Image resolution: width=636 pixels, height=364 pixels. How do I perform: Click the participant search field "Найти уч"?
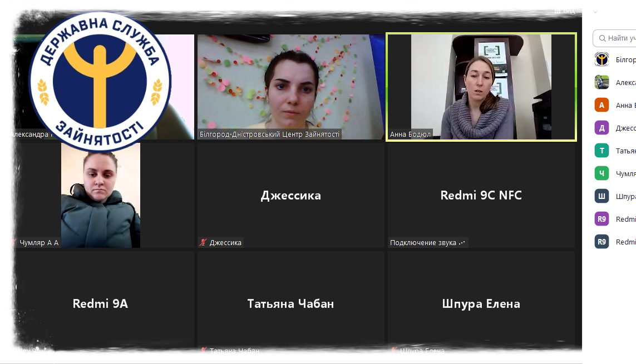point(615,38)
